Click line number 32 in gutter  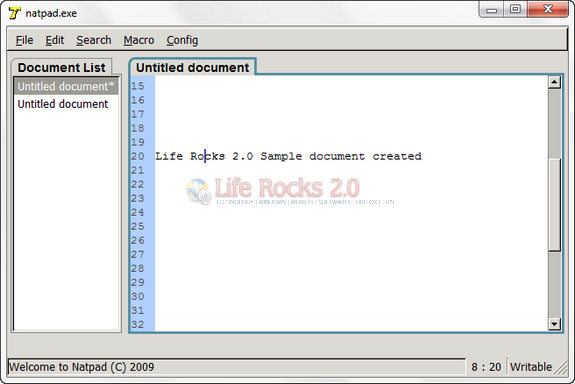138,325
